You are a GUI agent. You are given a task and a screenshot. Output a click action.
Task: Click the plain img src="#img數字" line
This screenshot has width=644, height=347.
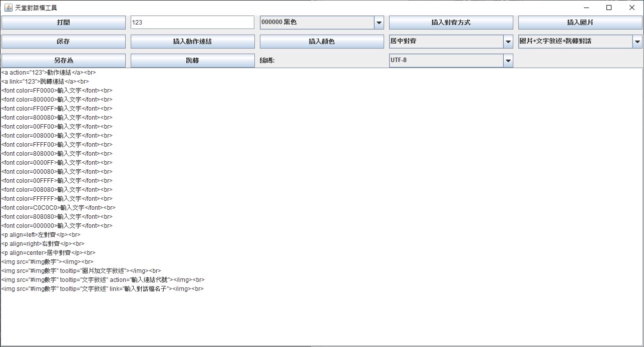point(47,262)
